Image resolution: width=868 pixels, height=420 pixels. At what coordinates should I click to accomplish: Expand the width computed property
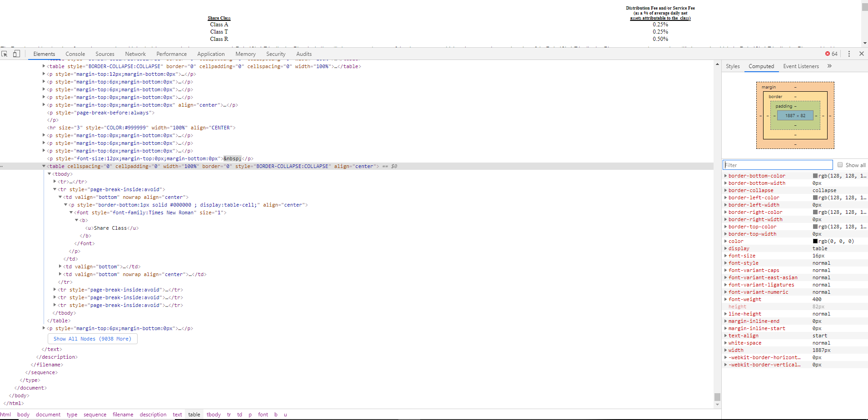point(726,350)
